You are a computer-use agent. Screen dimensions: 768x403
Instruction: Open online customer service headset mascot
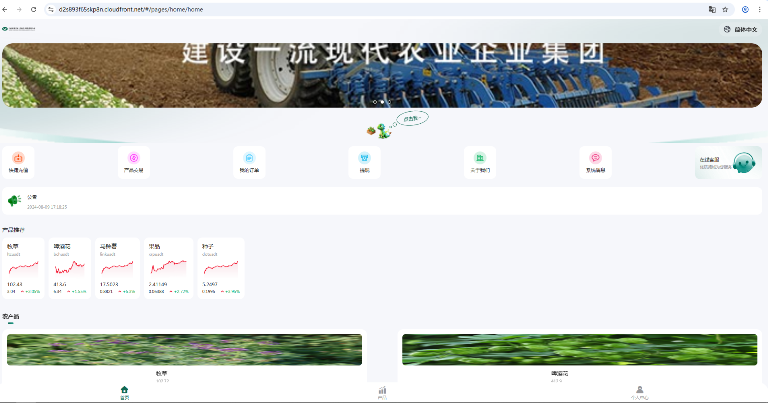[x=744, y=163]
